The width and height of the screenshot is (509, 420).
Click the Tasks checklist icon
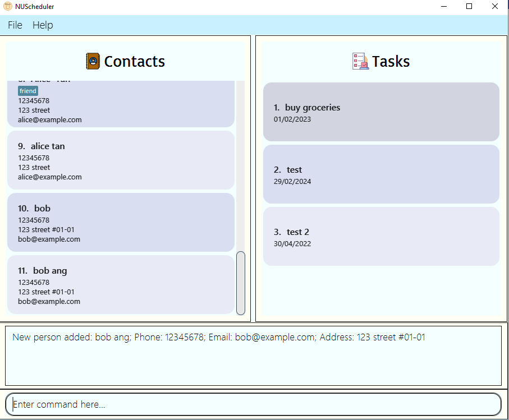tap(360, 61)
